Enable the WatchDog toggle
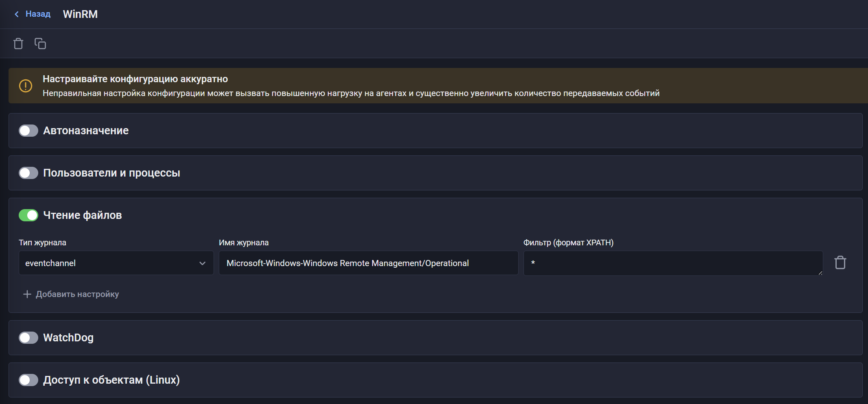This screenshot has width=868, height=404. [28, 338]
